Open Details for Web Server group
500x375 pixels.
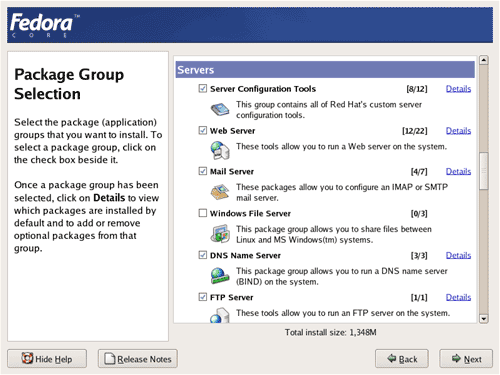pyautogui.click(x=458, y=131)
